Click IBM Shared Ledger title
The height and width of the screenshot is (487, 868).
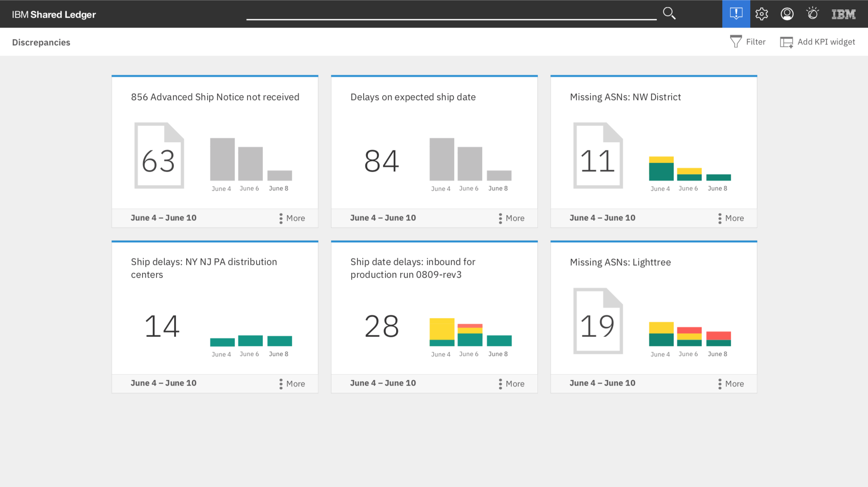tap(54, 14)
